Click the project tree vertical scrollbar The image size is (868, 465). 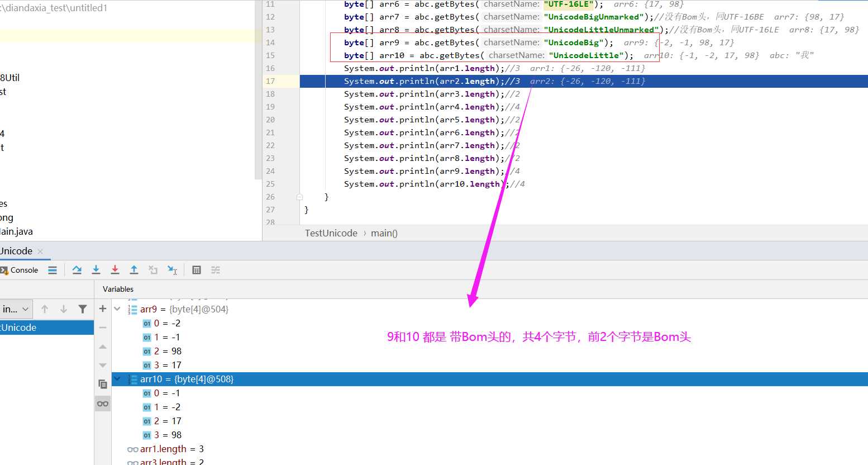pos(258,89)
